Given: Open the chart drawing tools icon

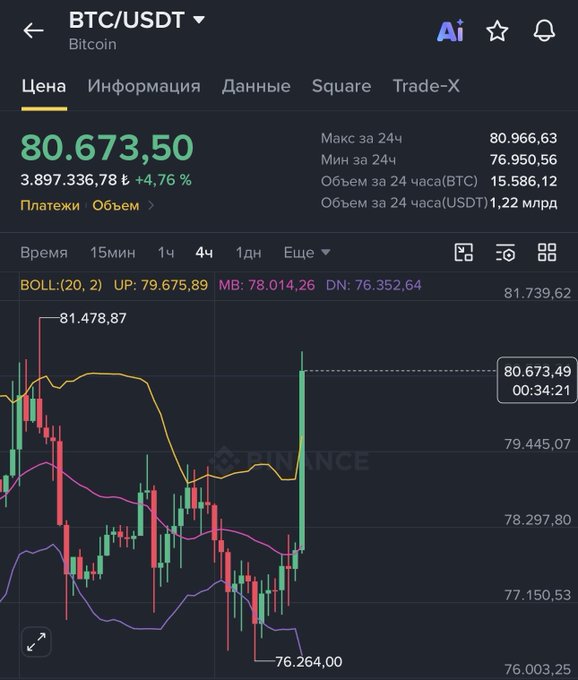Looking at the screenshot, I should [x=464, y=252].
